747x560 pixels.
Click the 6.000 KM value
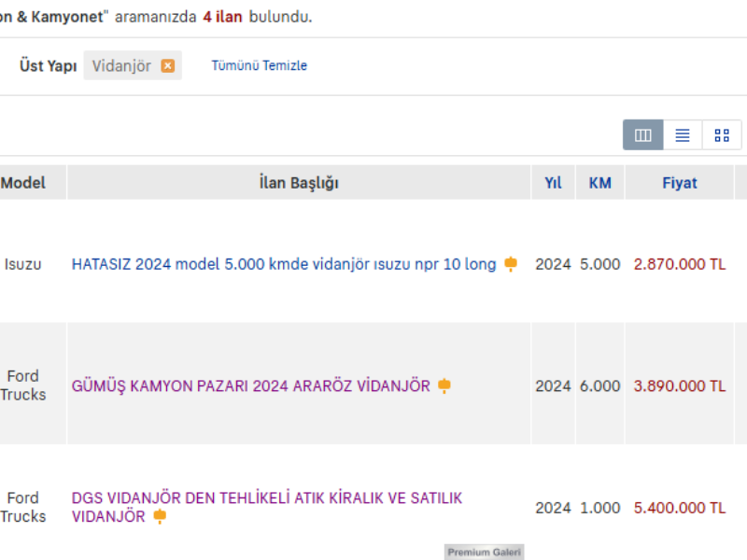[x=599, y=386]
